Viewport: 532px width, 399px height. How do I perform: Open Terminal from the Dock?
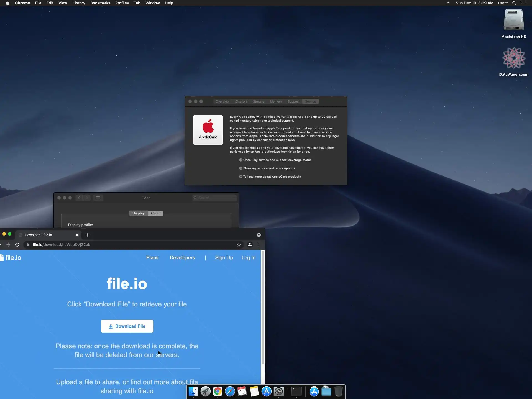(296, 391)
